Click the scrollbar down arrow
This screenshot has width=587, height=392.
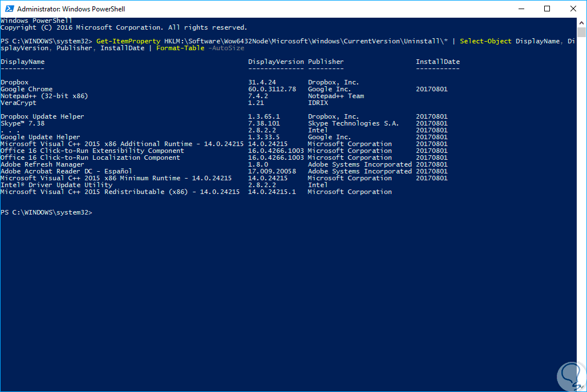coord(581,386)
